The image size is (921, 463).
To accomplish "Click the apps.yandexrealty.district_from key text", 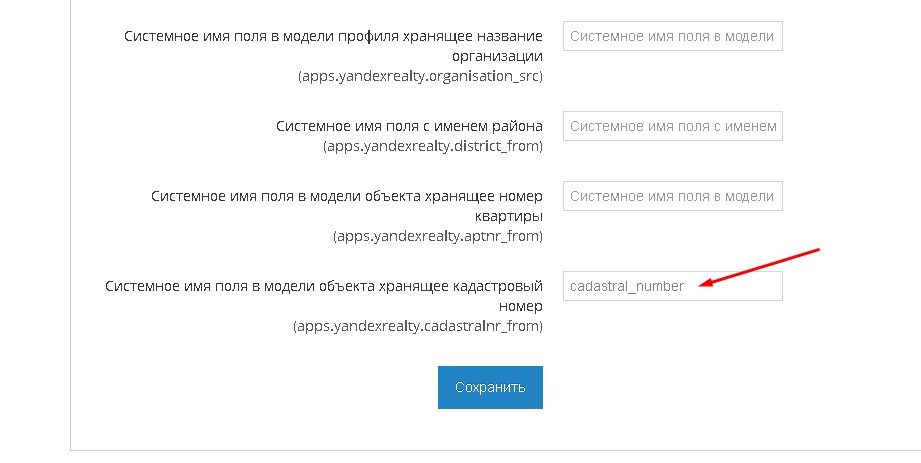I will coord(432,146).
